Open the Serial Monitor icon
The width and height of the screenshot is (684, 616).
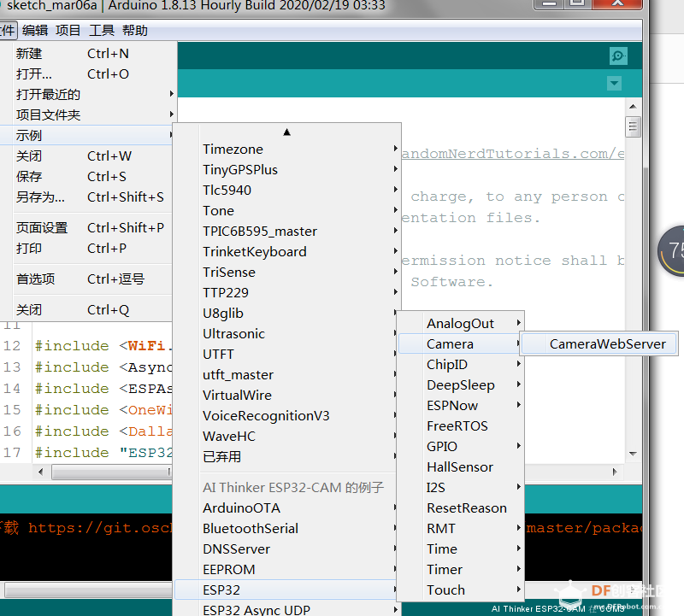(x=618, y=56)
